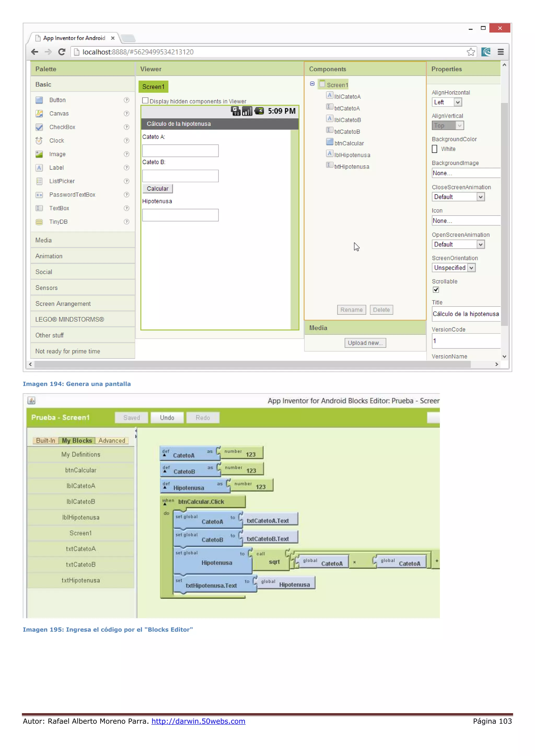Open the ScreenOrientation Unspecified dropdown

(x=454, y=268)
